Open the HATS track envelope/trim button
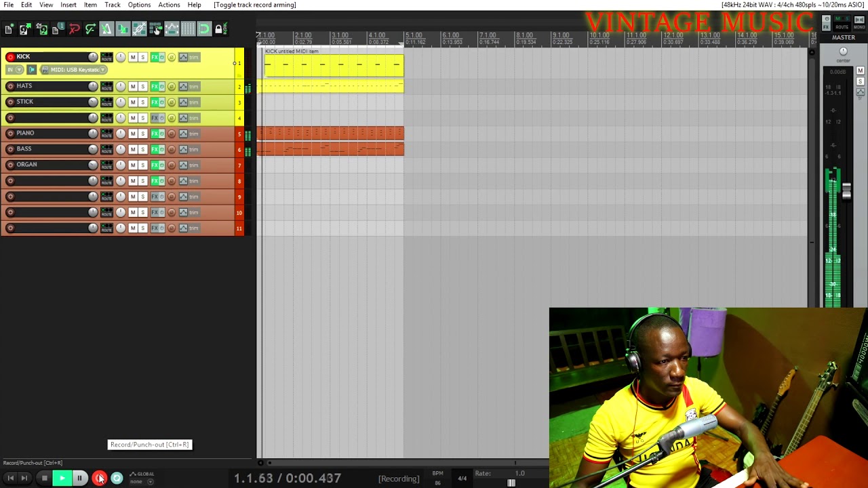 [189, 87]
